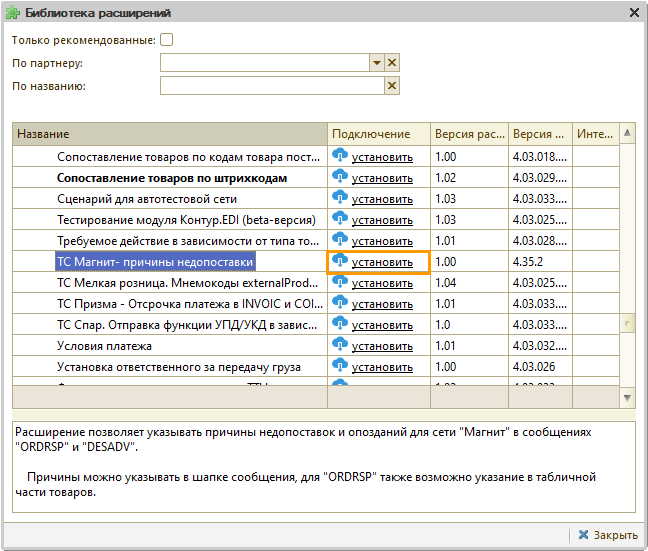
Task: Close the Библиотека расширений window
Action: coord(634,13)
